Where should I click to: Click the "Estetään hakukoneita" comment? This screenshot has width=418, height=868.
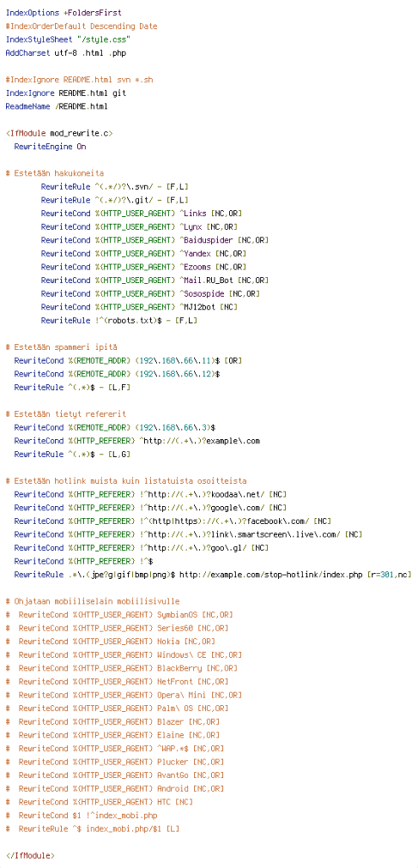point(54,173)
